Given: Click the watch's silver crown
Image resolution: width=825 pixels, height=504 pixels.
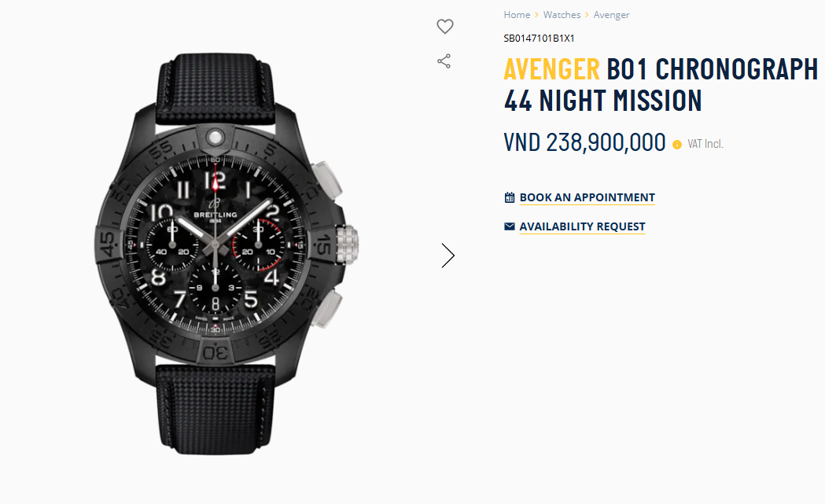Looking at the screenshot, I should point(348,244).
